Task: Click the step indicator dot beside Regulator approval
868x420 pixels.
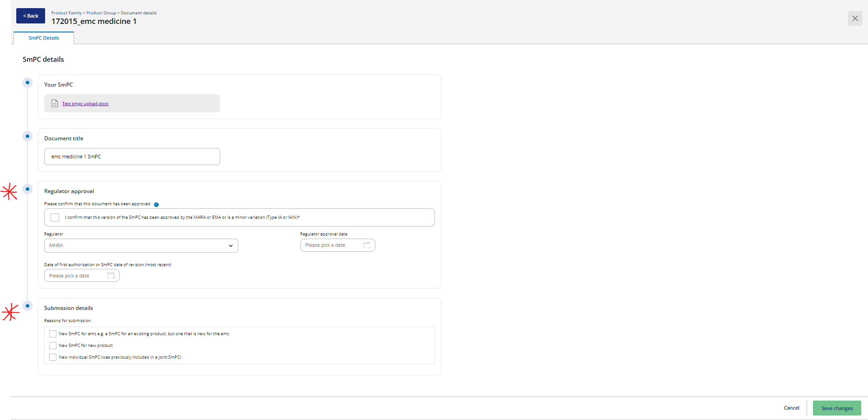Action: pos(28,189)
